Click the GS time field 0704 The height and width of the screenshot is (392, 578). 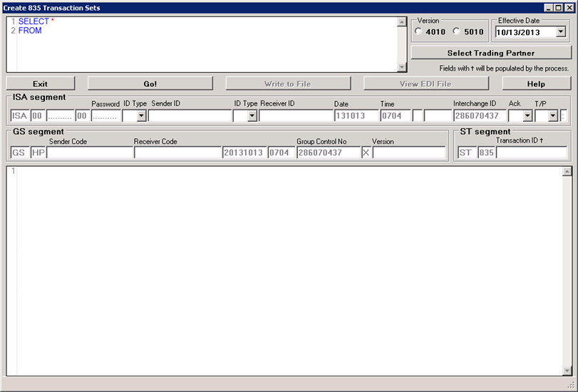(282, 153)
